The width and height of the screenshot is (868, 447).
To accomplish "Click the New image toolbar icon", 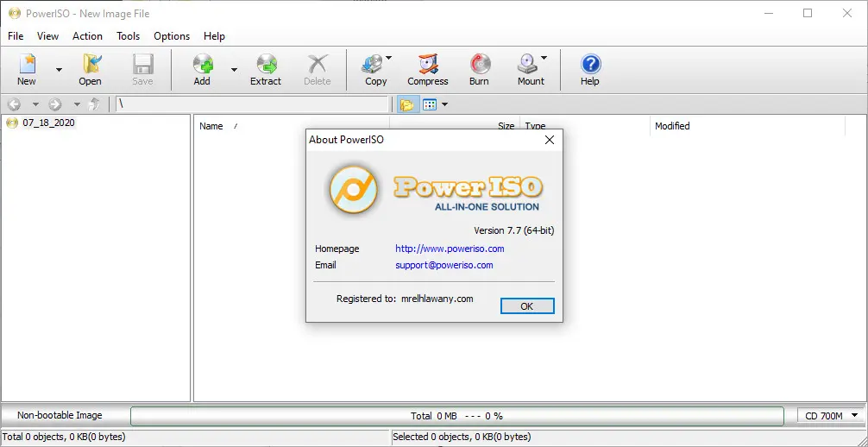I will pos(27,69).
